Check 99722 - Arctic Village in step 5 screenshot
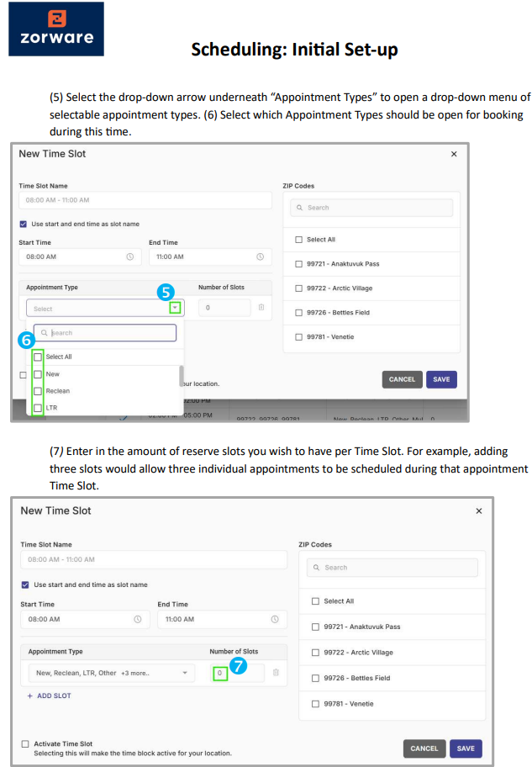 (x=298, y=288)
